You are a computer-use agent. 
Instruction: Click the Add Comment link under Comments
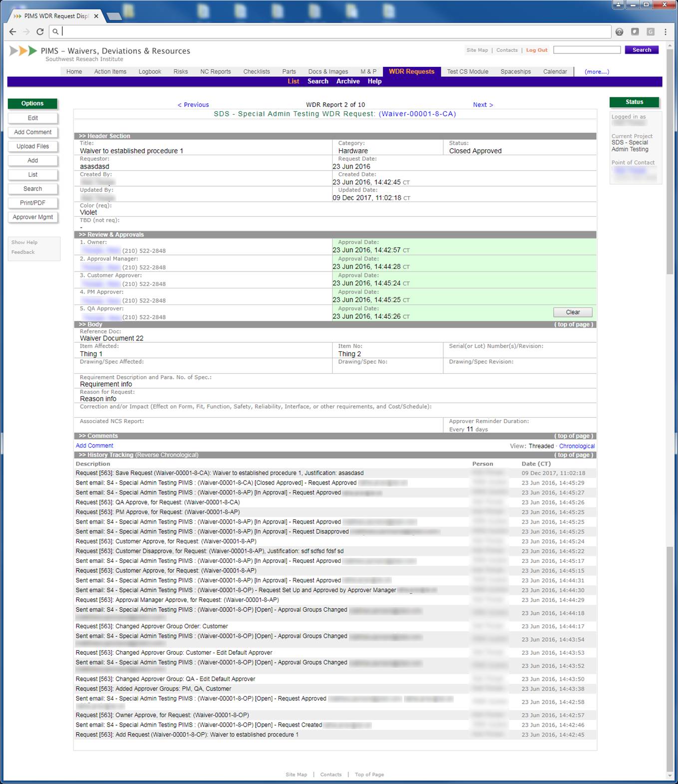click(94, 446)
